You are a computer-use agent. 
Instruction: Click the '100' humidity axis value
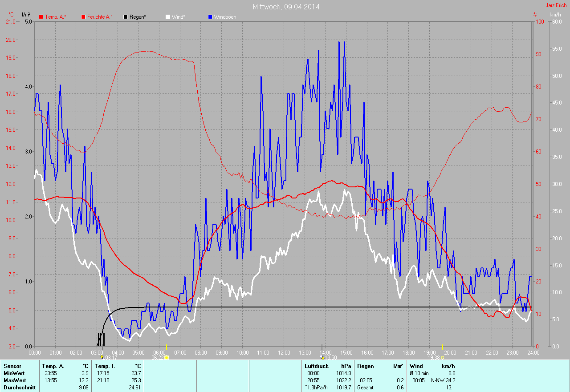pos(539,21)
